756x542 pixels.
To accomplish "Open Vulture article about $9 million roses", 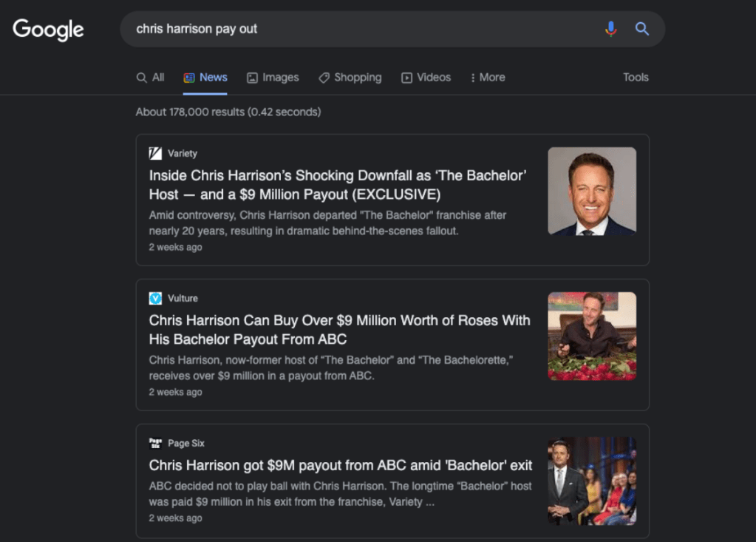I will (x=339, y=330).
